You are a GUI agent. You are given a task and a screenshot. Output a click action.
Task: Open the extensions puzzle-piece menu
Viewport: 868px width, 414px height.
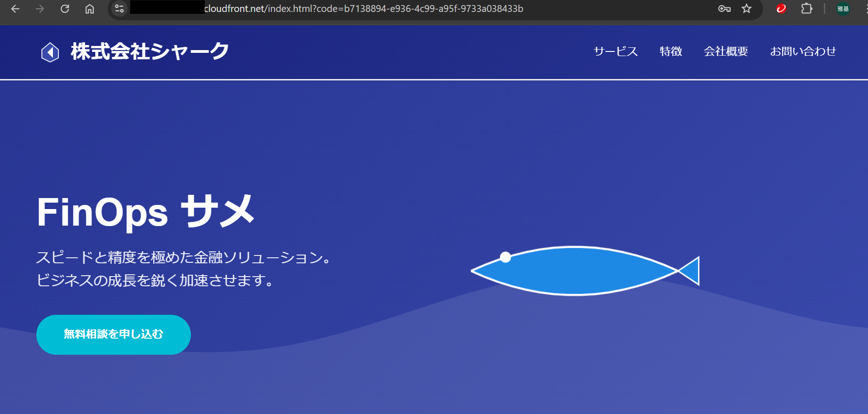(x=806, y=9)
